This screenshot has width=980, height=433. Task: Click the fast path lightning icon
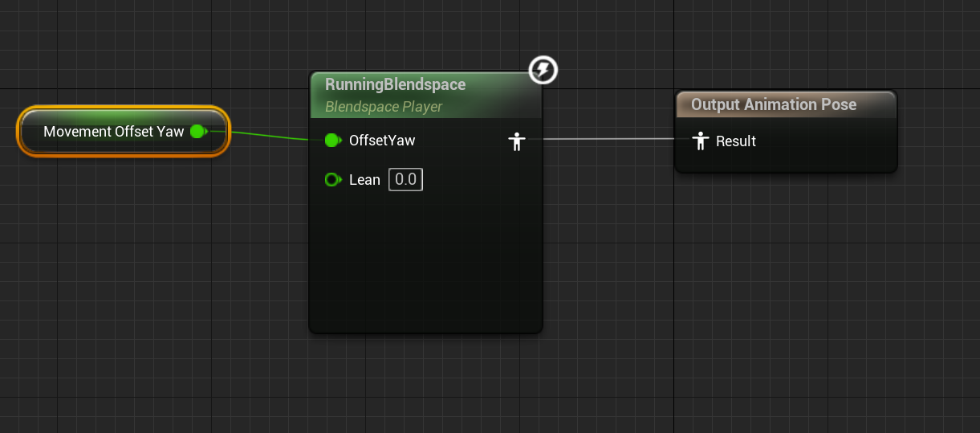(x=543, y=71)
